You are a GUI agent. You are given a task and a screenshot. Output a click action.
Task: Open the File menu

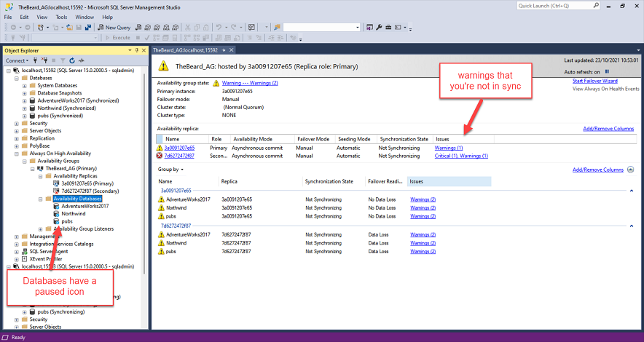(8, 17)
